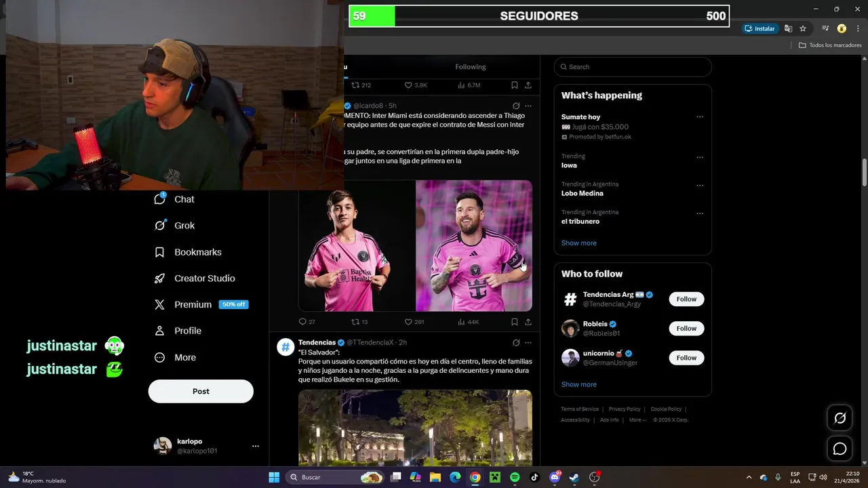The image size is (868, 488).
Task: Click the page vertical scrollbar thumb
Action: (865, 172)
